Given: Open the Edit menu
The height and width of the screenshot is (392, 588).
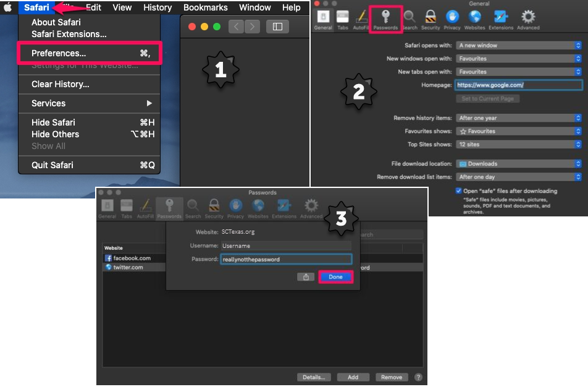Looking at the screenshot, I should (93, 7).
